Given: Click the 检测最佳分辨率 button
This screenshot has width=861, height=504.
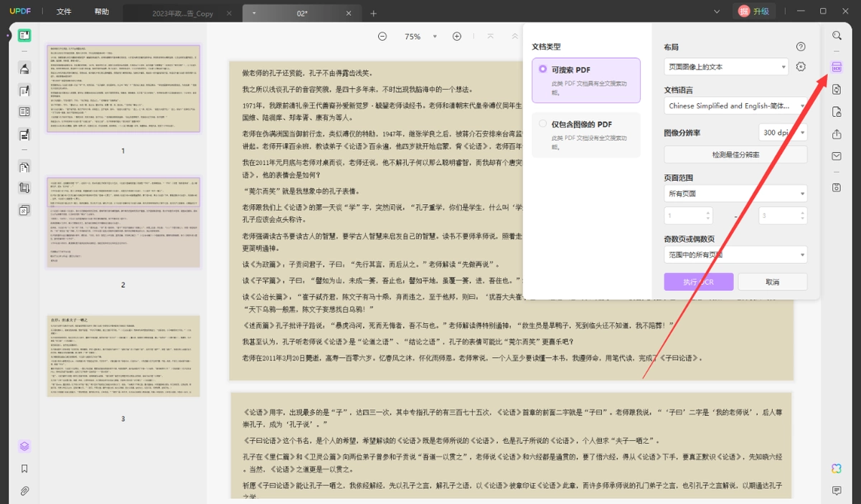Looking at the screenshot, I should tap(735, 155).
